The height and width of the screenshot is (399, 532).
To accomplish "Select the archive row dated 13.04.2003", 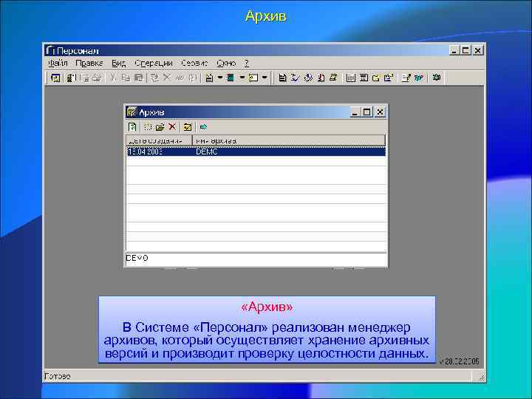I will tap(256, 151).
